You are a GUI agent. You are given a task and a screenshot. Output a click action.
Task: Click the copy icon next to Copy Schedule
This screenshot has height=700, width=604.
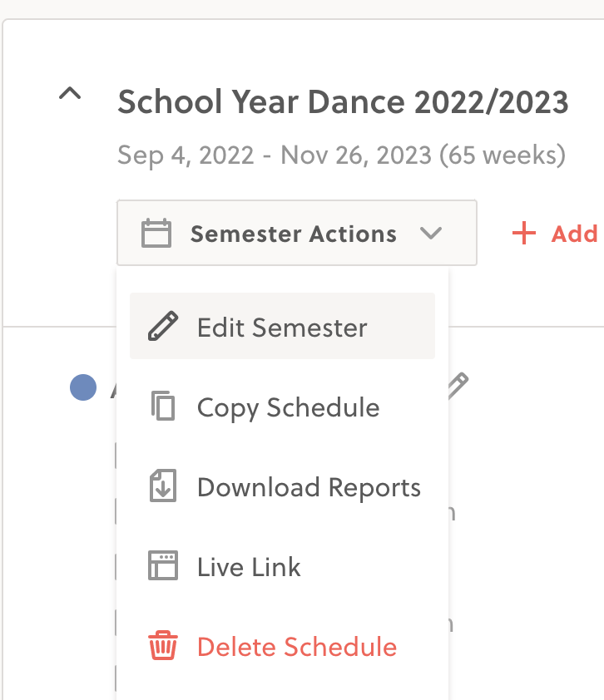(x=162, y=407)
